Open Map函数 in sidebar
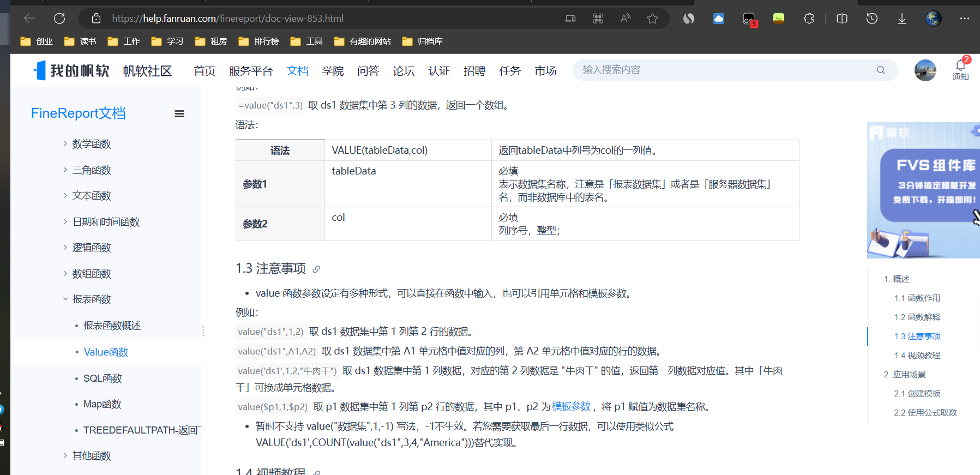980x475 pixels. pyautogui.click(x=102, y=404)
